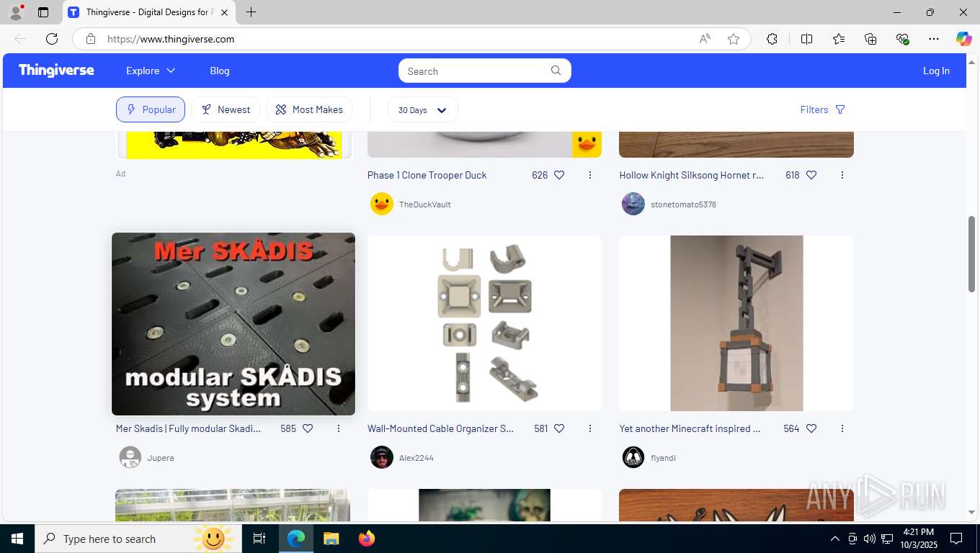Open the Mer SKADIS modular system thumbnail
This screenshot has width=980, height=553.
pyautogui.click(x=233, y=324)
